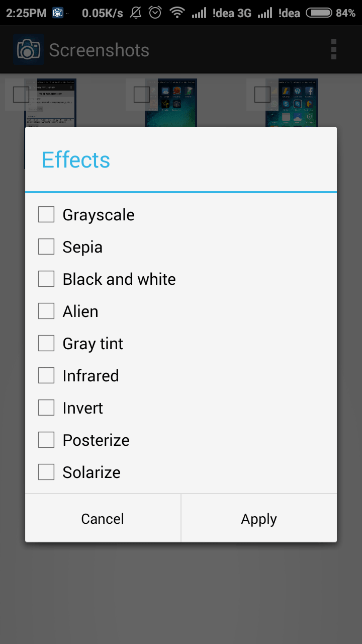Tap the Wi-Fi signal status icon

pyautogui.click(x=177, y=13)
